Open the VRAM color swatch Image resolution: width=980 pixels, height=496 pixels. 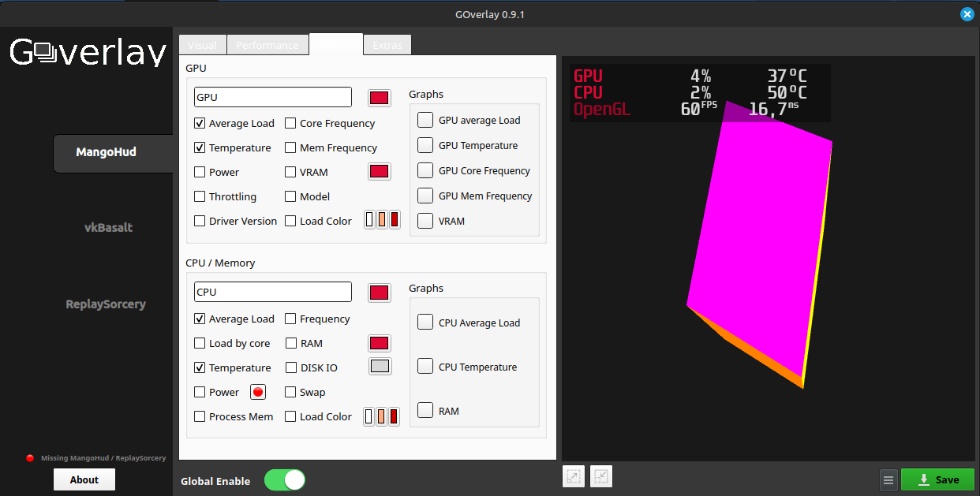pos(380,171)
